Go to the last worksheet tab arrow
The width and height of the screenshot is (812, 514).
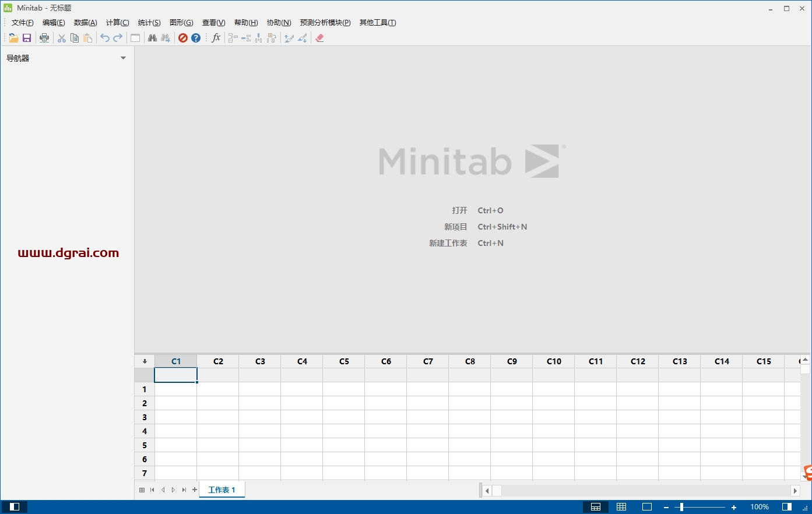coord(184,490)
